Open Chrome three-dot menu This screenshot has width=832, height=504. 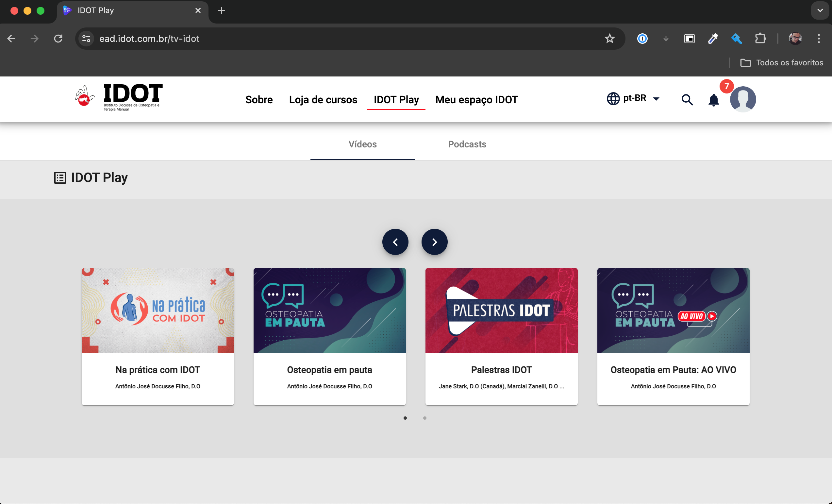pos(819,39)
